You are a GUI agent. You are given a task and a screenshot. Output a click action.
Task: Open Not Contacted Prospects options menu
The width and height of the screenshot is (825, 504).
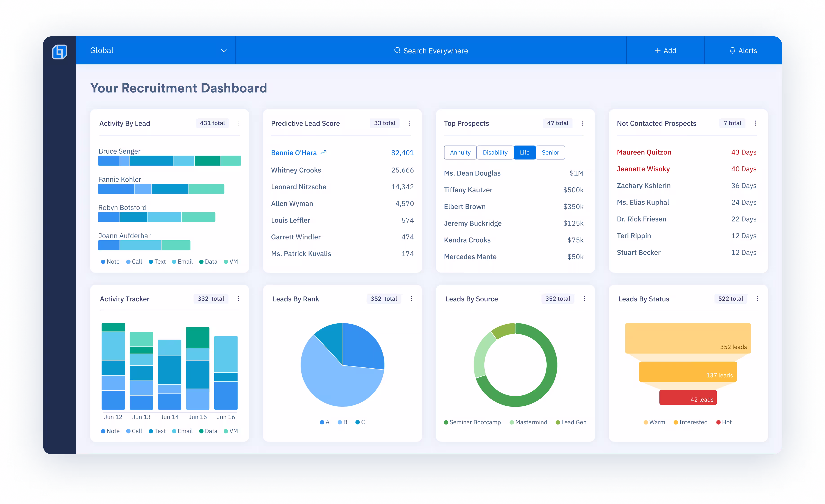tap(755, 123)
